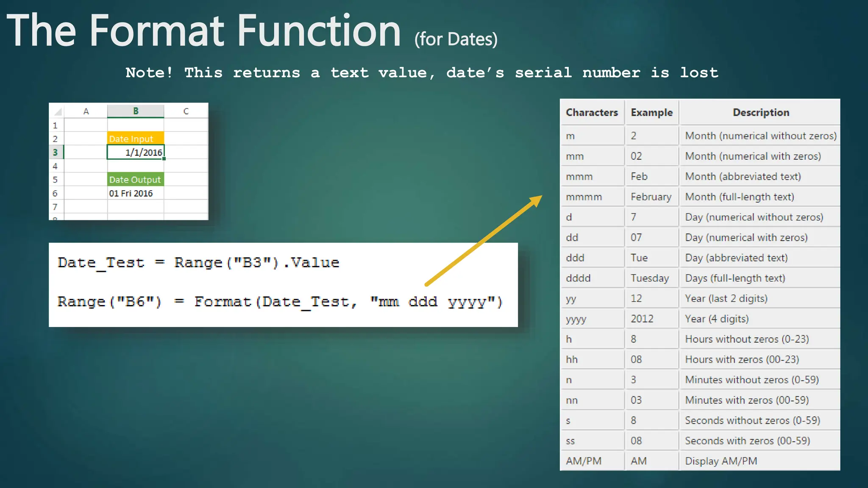Click 'Month (numerical without zeros)' description
Viewport: 868px width, 488px height.
coord(761,136)
